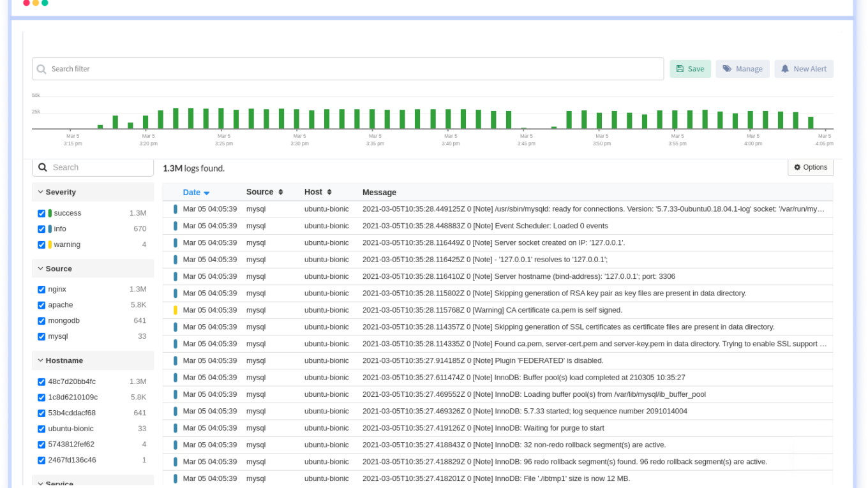Image resolution: width=868 pixels, height=488 pixels.
Task: Uncheck the ubuntu-bionic hostname checkbox
Action: pos(41,429)
